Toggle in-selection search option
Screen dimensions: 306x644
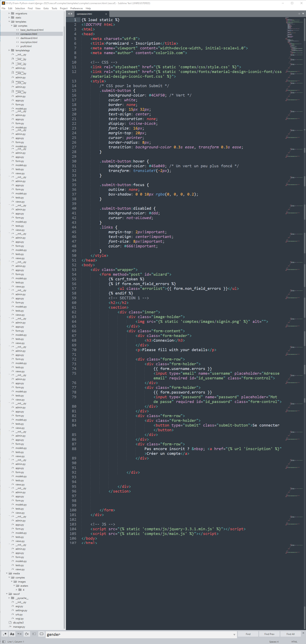pos(34,634)
